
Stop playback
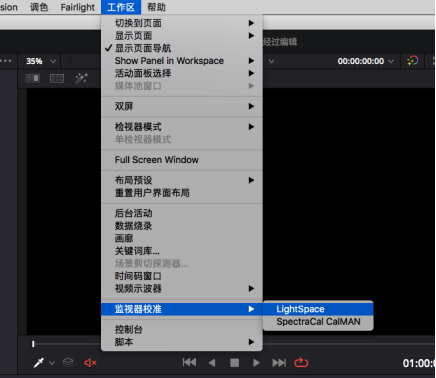point(234,363)
